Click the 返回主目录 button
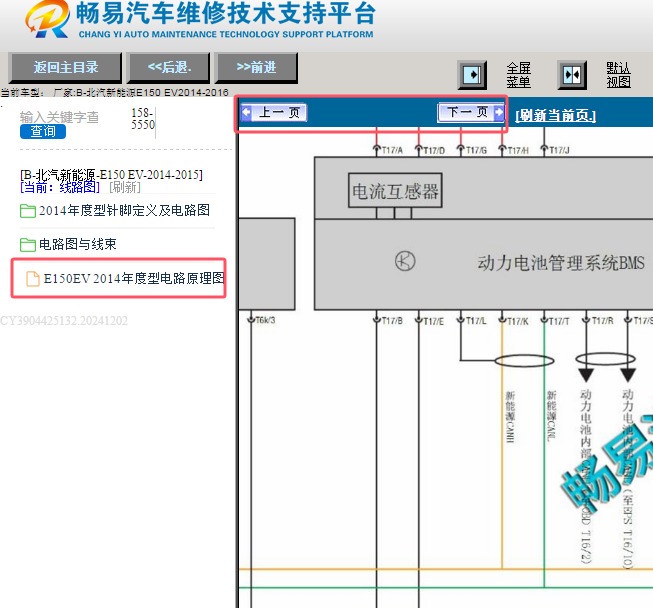653x608 pixels. tap(65, 67)
